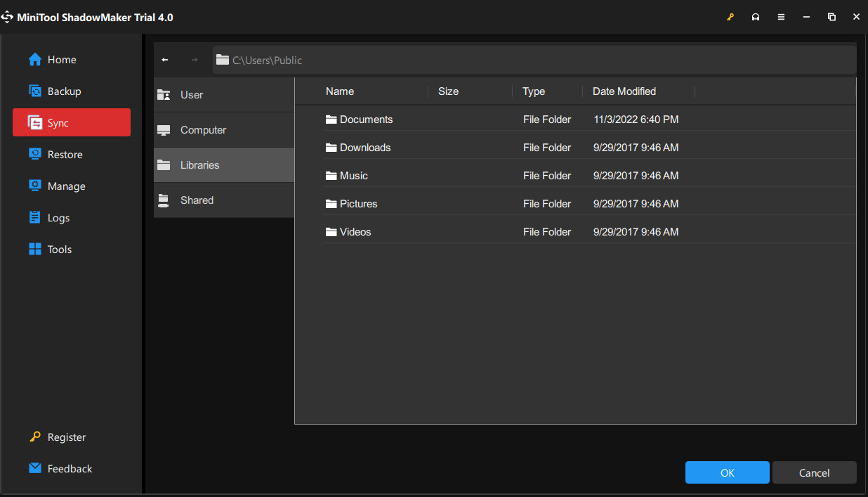Image resolution: width=868 pixels, height=497 pixels.
Task: Open the Restore section
Action: 72,155
